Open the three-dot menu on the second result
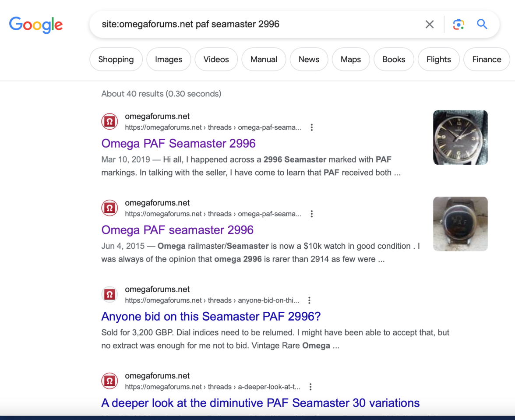 click(312, 214)
